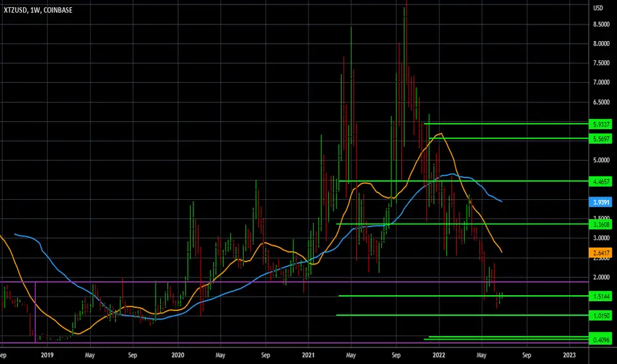Click the XTZUSD, 1W, COINBASE chart title

tap(38, 10)
